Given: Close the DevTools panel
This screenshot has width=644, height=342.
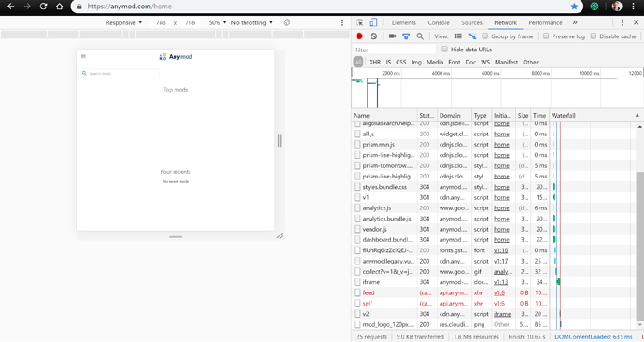Looking at the screenshot, I should 636,22.
